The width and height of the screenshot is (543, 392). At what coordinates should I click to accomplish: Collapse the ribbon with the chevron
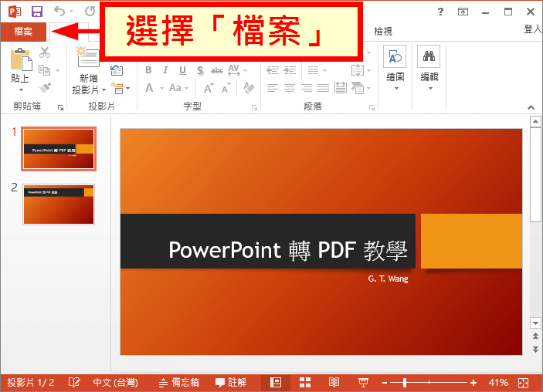coord(531,107)
